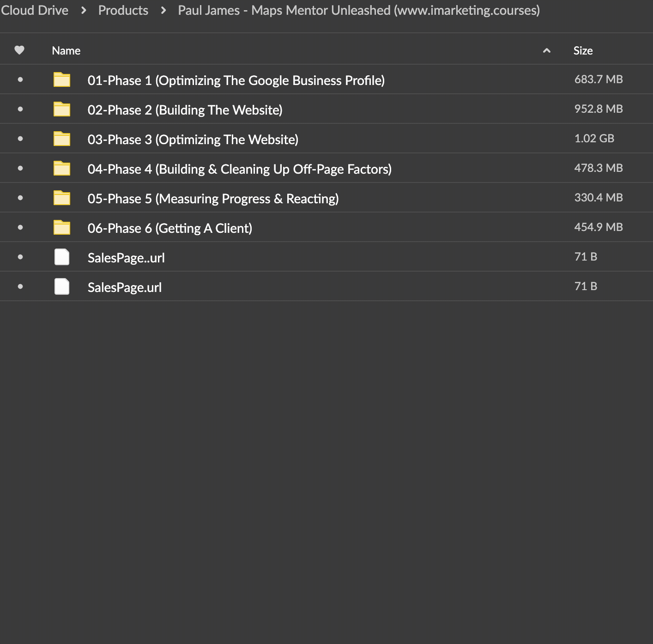Go to Products breadcrumb folder
This screenshot has height=644, width=653.
pos(123,10)
